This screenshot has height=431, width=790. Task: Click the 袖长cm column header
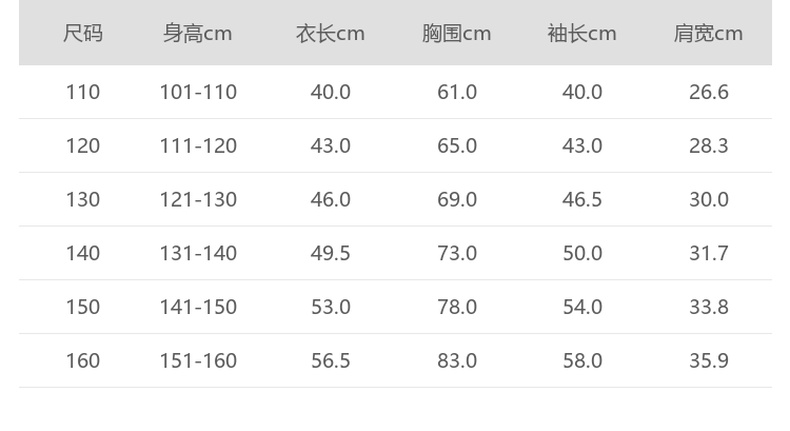582,34
